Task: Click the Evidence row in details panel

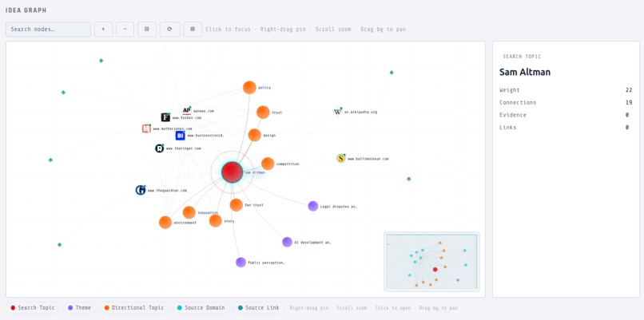Action: click(566, 115)
